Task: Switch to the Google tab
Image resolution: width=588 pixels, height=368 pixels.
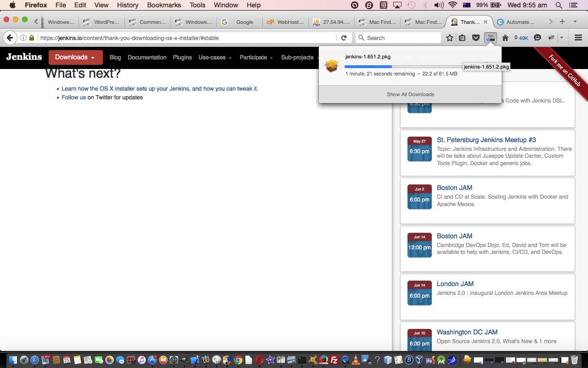Action: click(x=239, y=22)
